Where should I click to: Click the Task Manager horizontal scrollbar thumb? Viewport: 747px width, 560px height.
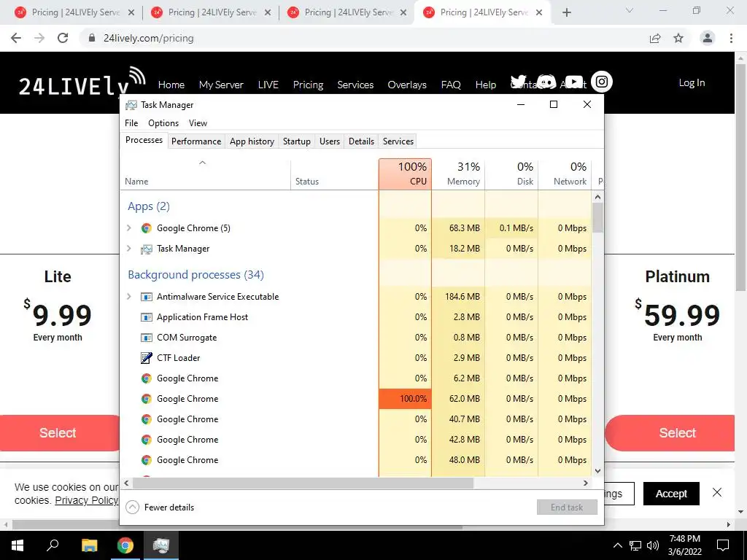[x=303, y=483]
